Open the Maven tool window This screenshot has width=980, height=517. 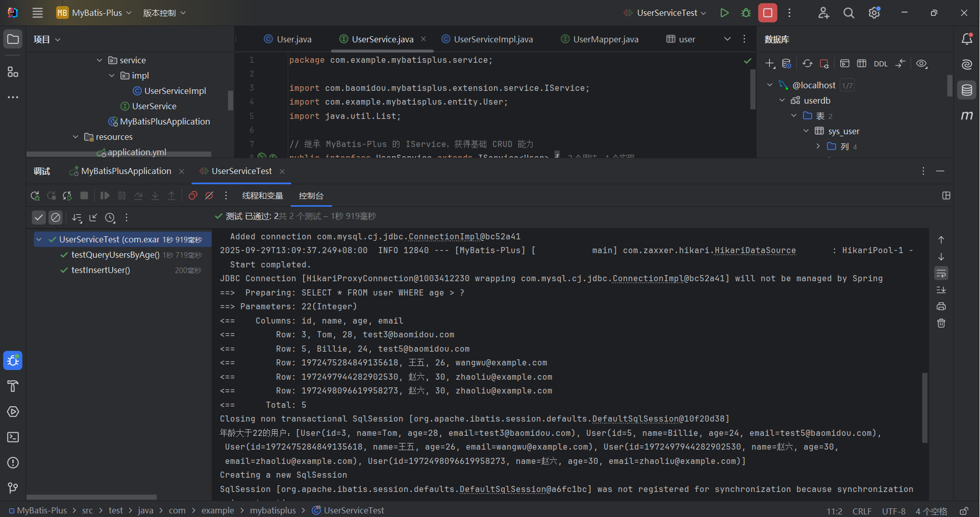[x=967, y=116]
